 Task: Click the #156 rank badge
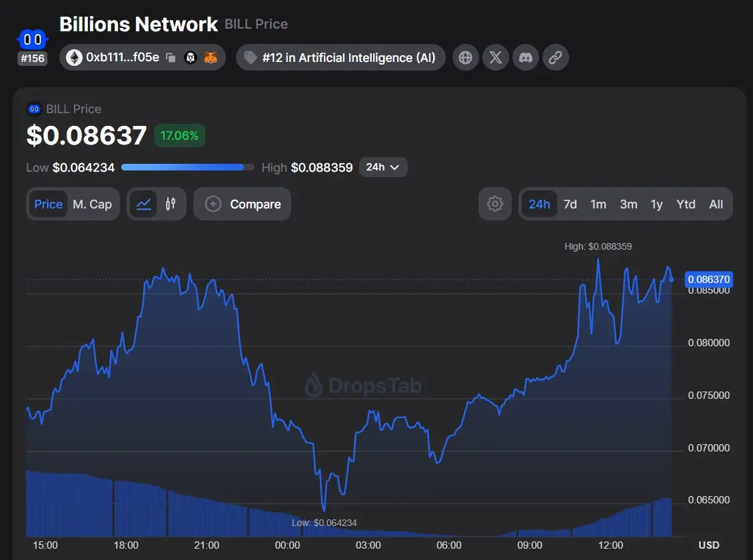(32, 59)
